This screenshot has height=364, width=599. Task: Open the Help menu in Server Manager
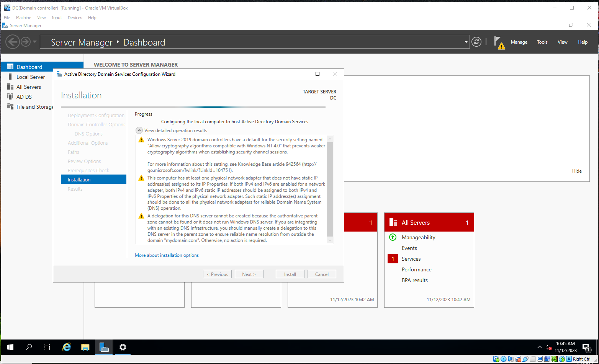[583, 42]
